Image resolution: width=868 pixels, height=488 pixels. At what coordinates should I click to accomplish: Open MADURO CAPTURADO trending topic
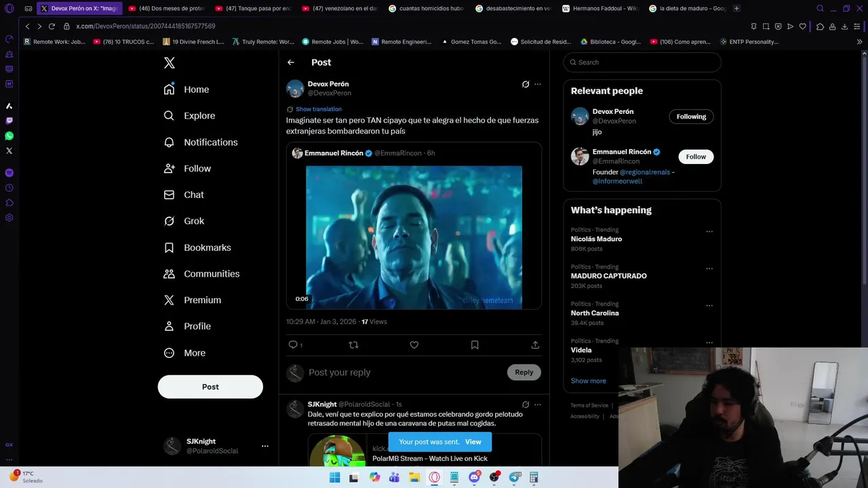pyautogui.click(x=609, y=276)
